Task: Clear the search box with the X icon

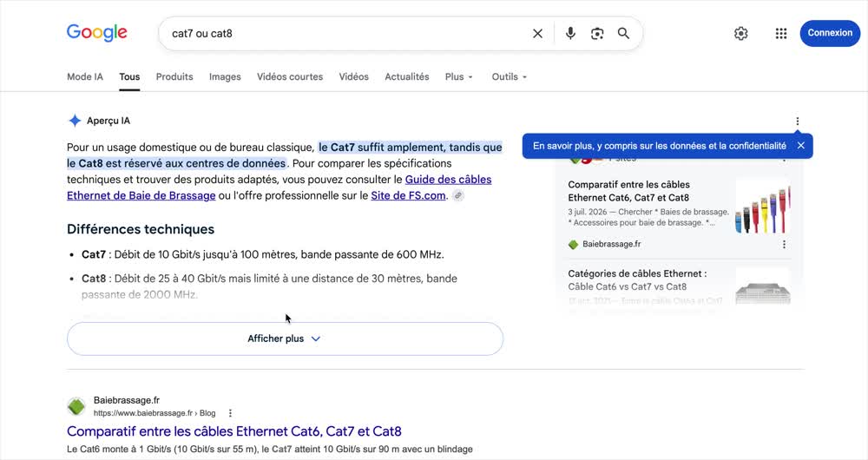Action: pyautogui.click(x=537, y=34)
